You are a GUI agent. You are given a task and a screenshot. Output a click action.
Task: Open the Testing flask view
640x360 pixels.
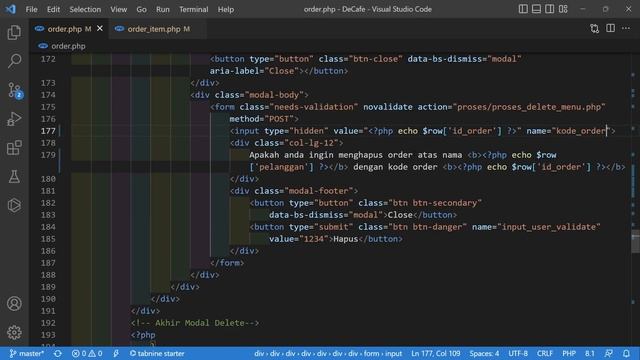tap(14, 176)
